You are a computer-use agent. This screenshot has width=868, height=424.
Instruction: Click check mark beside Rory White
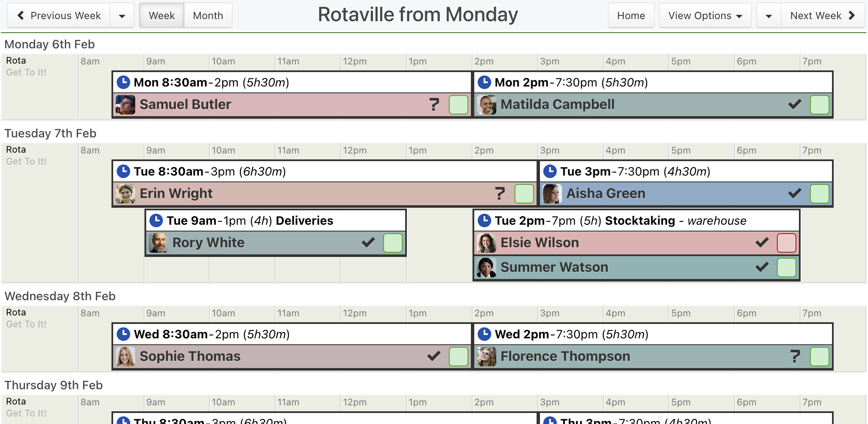368,243
